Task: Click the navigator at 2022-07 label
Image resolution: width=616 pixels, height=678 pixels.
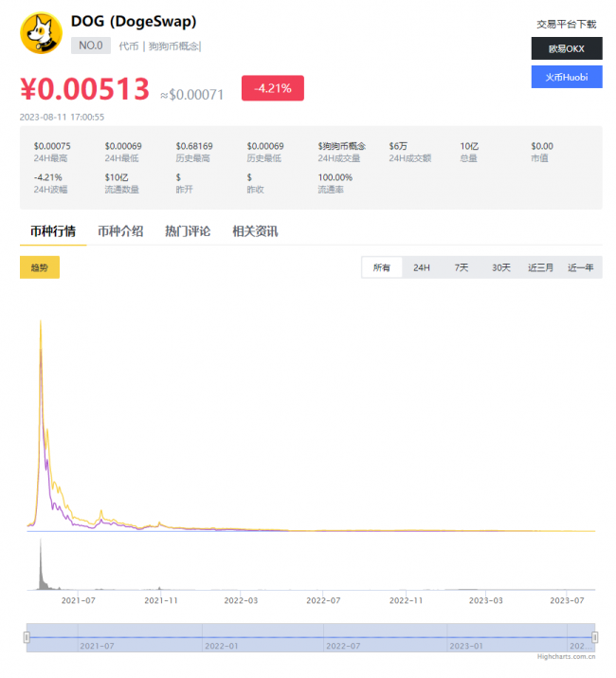Action: coord(343,646)
